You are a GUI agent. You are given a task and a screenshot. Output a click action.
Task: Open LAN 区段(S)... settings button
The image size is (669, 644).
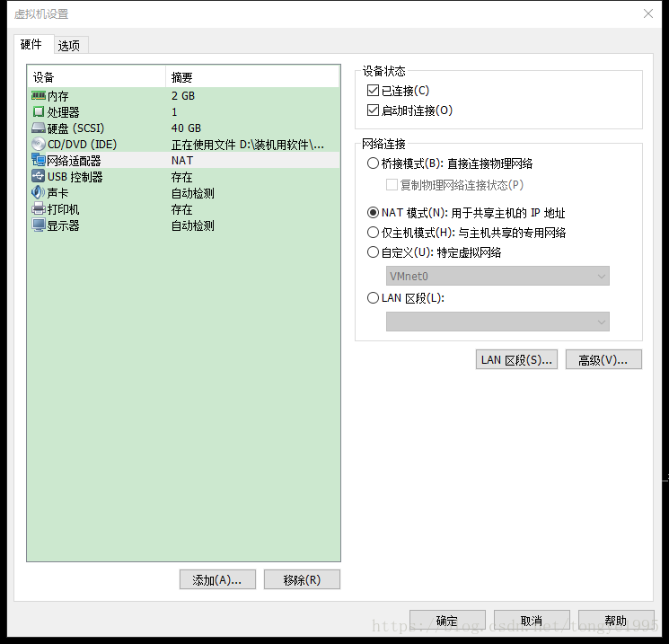(x=516, y=360)
